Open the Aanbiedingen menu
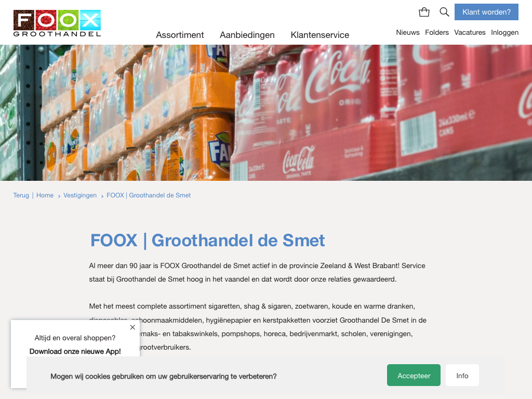This screenshot has height=399, width=532. (247, 35)
